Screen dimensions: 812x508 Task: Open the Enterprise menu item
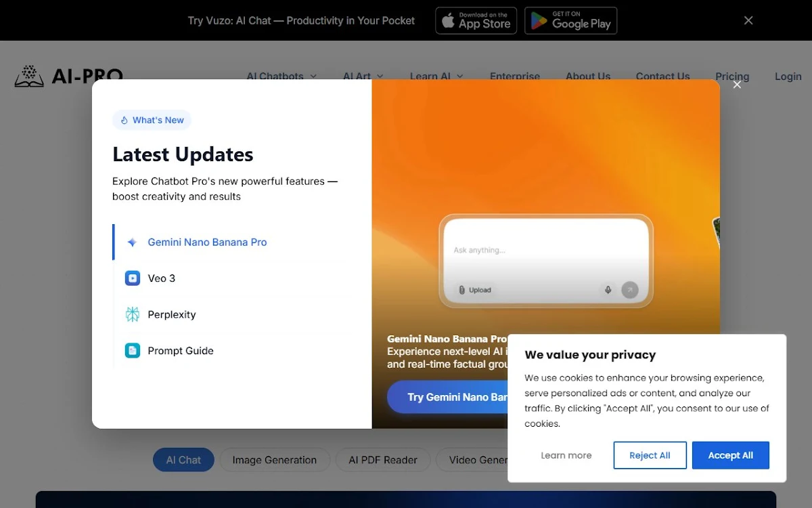515,77
